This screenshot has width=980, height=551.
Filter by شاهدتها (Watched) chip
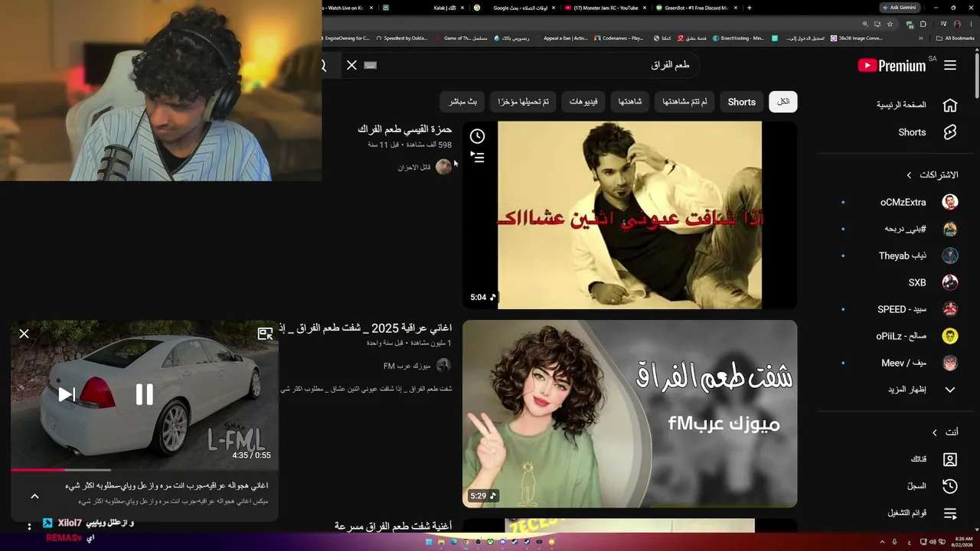click(x=630, y=102)
